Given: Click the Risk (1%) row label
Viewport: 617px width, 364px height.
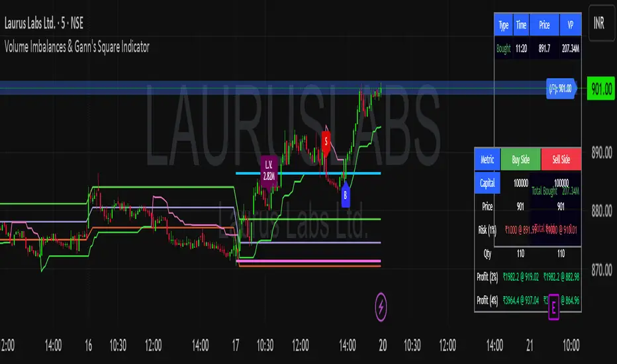Looking at the screenshot, I should coord(487,230).
